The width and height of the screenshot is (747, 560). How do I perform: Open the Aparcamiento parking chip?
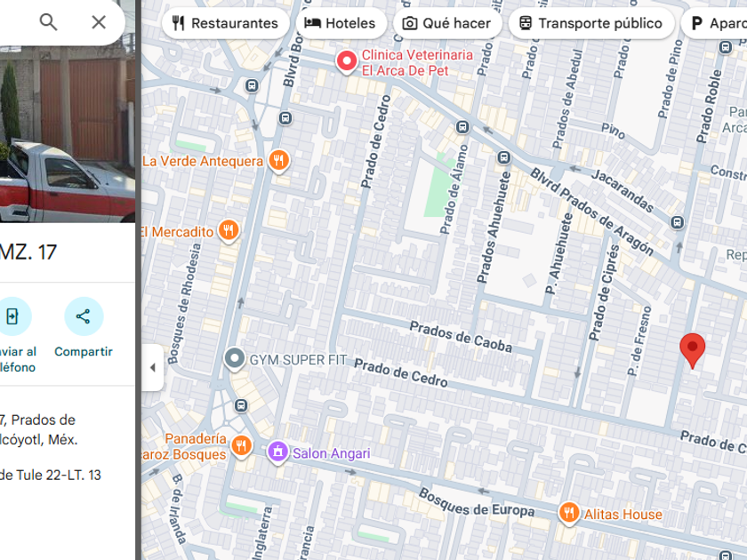pyautogui.click(x=714, y=23)
